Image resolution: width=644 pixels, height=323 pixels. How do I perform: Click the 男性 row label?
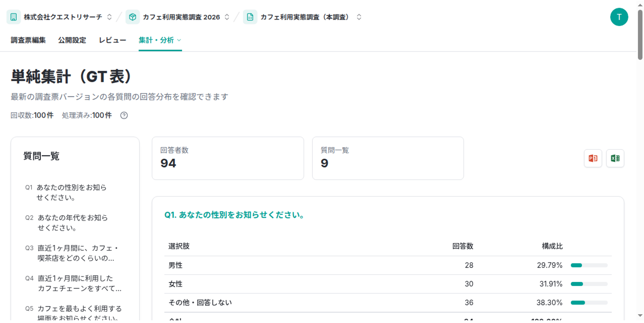176,265
